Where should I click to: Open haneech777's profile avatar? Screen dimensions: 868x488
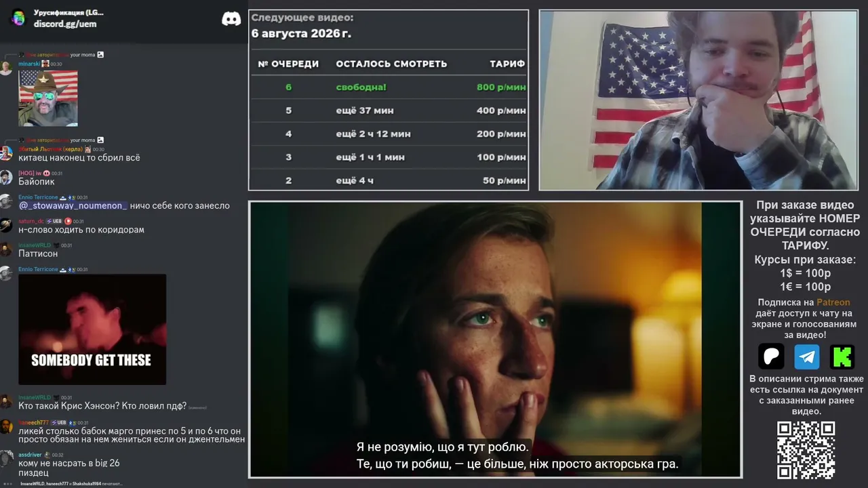(6, 427)
